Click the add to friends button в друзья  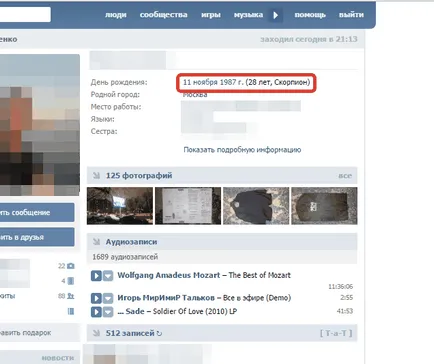[37, 237]
